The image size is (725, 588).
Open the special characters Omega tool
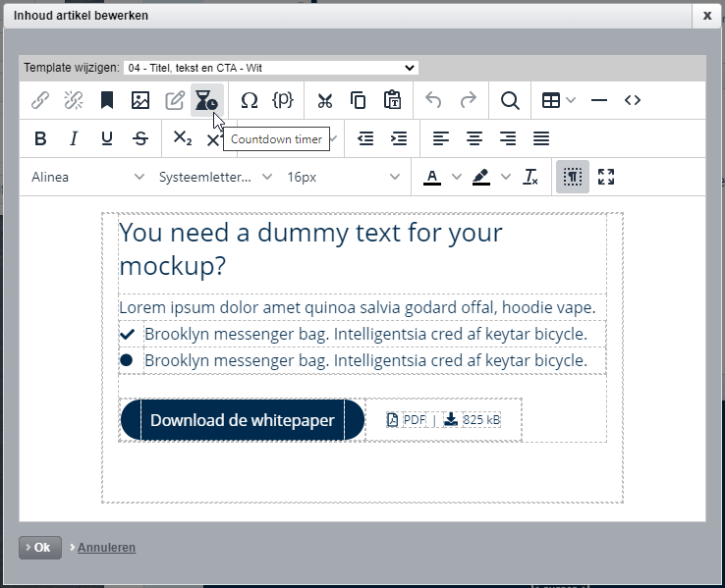click(x=250, y=100)
